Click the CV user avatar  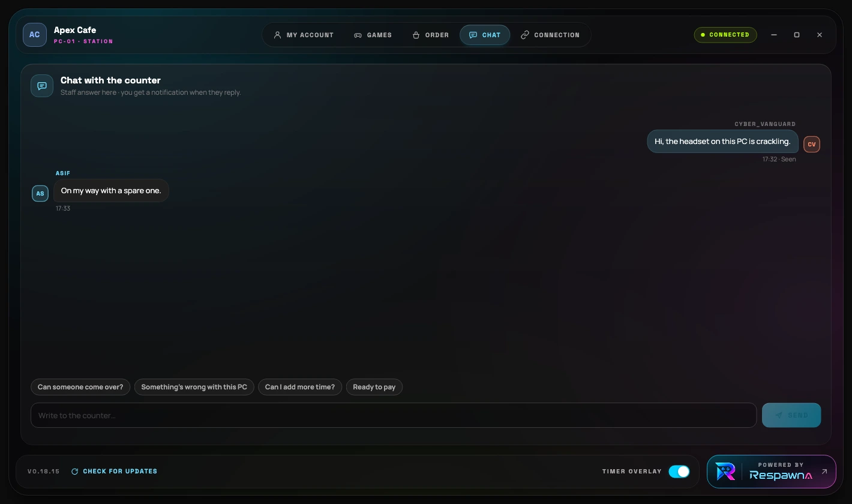click(x=812, y=144)
